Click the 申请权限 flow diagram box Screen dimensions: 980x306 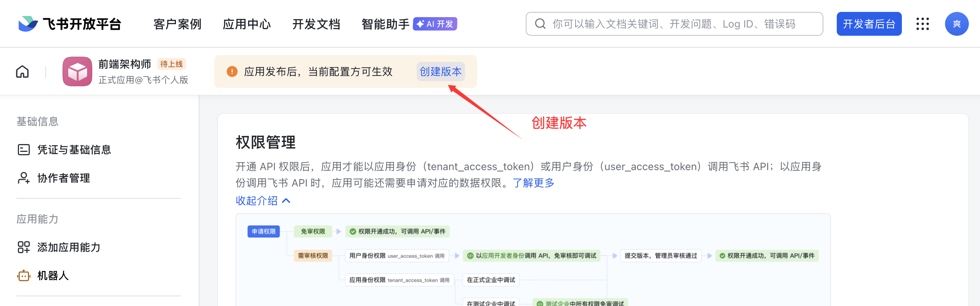click(x=264, y=232)
